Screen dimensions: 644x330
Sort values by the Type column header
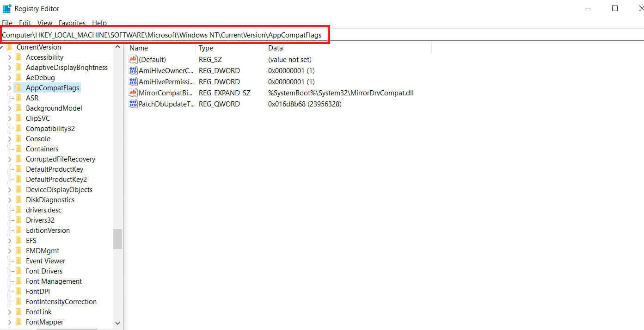point(230,48)
